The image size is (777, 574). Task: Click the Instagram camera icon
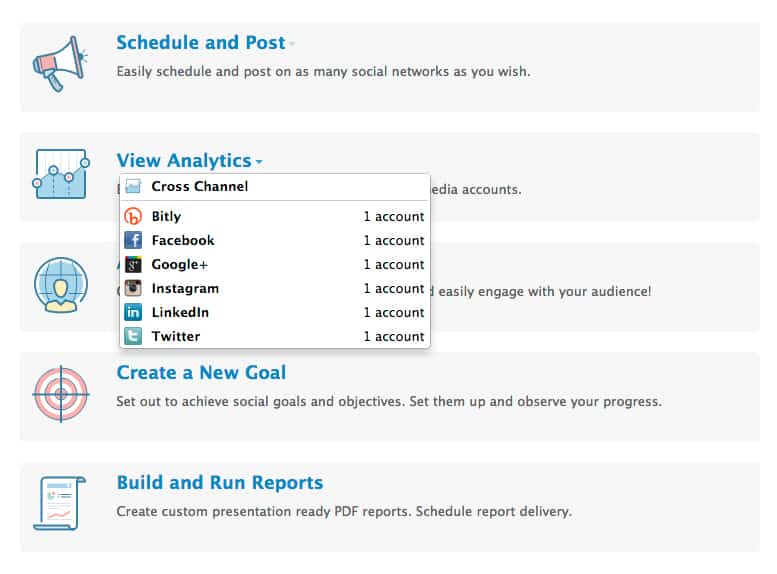click(x=133, y=288)
